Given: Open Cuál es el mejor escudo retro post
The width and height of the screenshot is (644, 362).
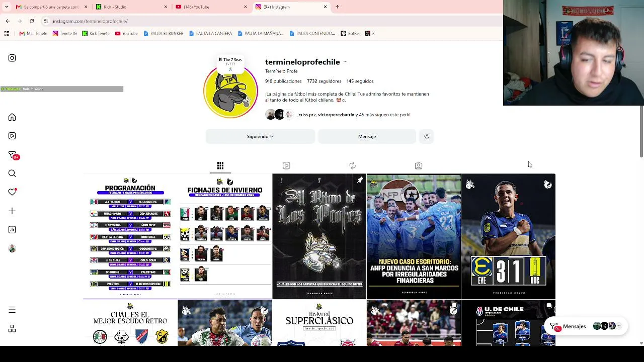Looking at the screenshot, I should [x=130, y=323].
